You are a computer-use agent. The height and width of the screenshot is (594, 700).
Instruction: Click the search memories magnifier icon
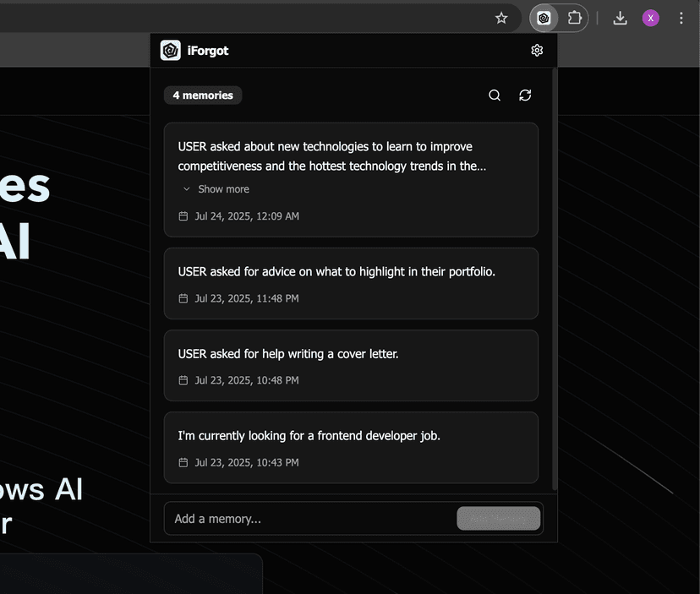(495, 95)
